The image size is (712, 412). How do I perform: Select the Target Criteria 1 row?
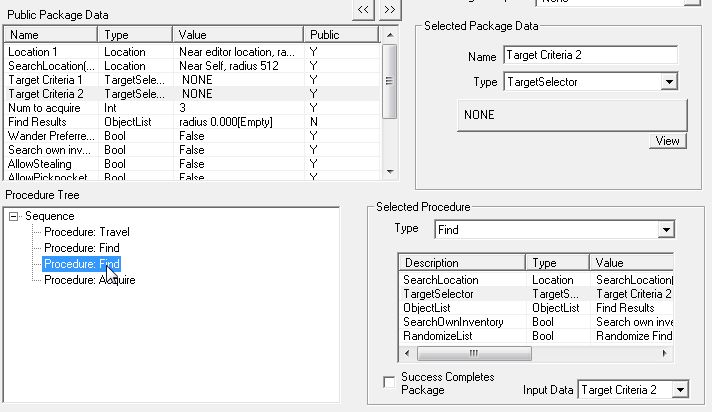click(48, 79)
